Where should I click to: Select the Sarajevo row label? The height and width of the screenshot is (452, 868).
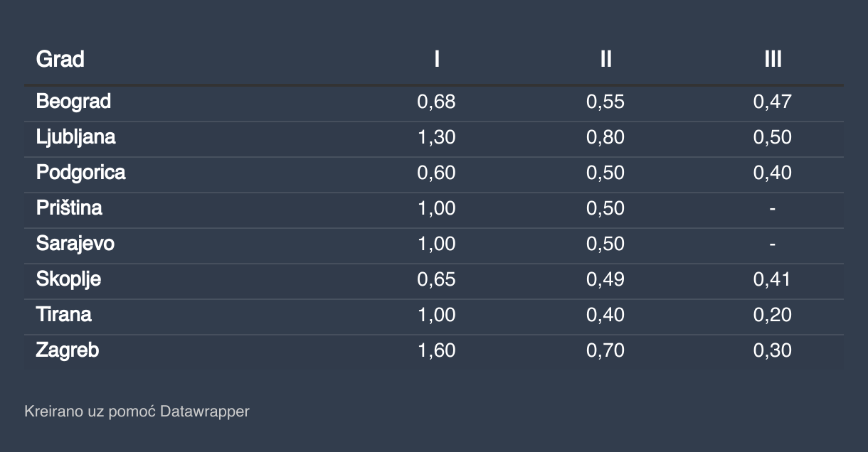point(75,244)
